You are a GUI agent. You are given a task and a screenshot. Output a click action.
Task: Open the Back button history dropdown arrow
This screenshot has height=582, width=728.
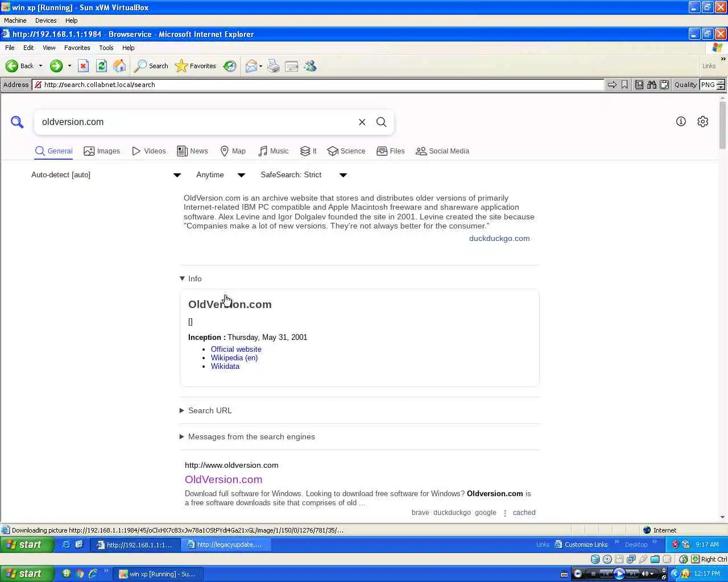(x=40, y=66)
